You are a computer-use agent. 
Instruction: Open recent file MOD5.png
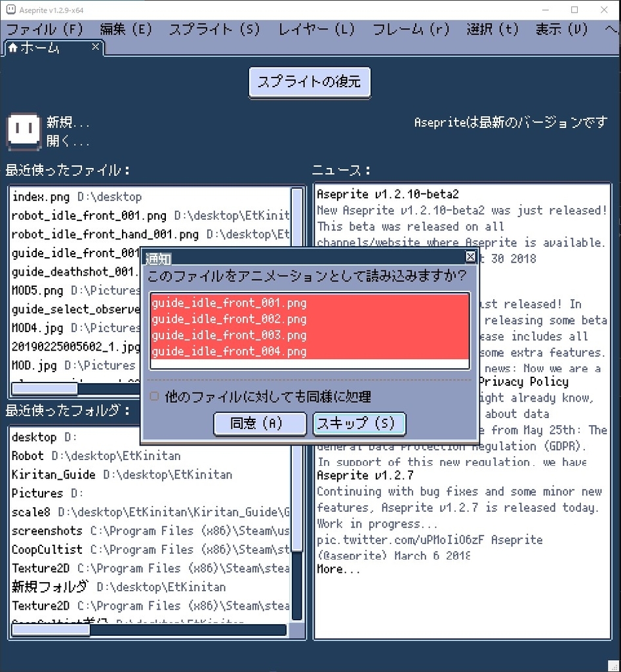(x=75, y=291)
